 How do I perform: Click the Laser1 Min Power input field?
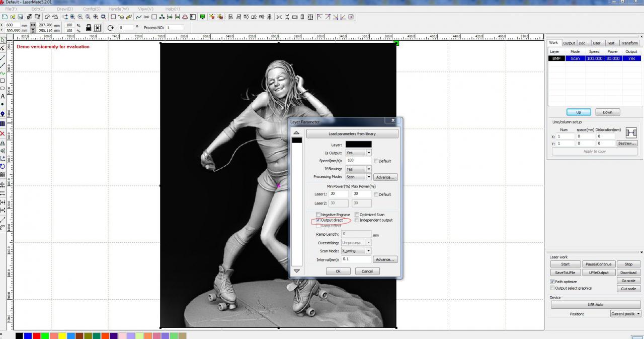coord(339,194)
